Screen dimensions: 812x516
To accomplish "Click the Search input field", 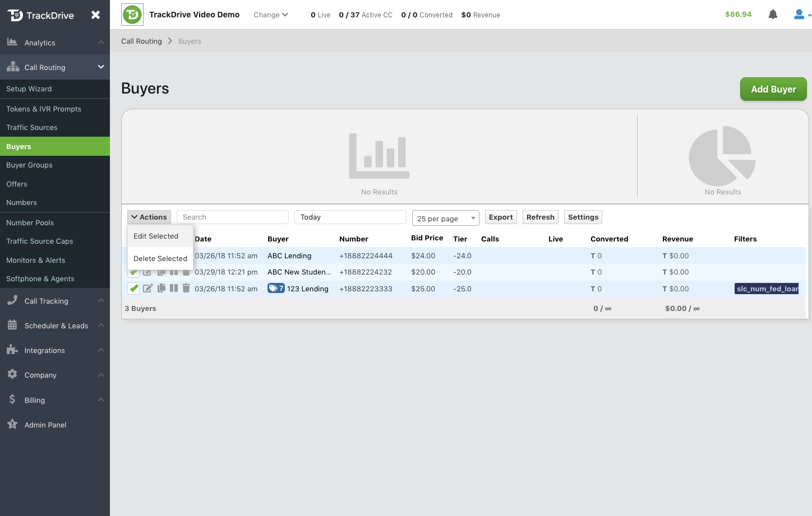I will point(233,217).
